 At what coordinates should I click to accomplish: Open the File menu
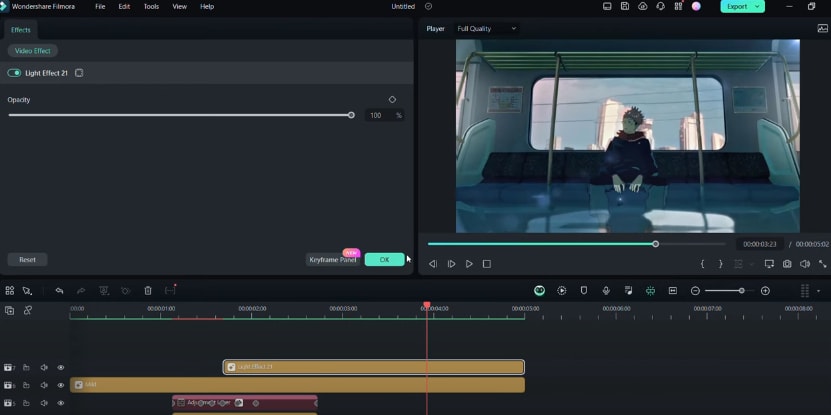(x=100, y=6)
